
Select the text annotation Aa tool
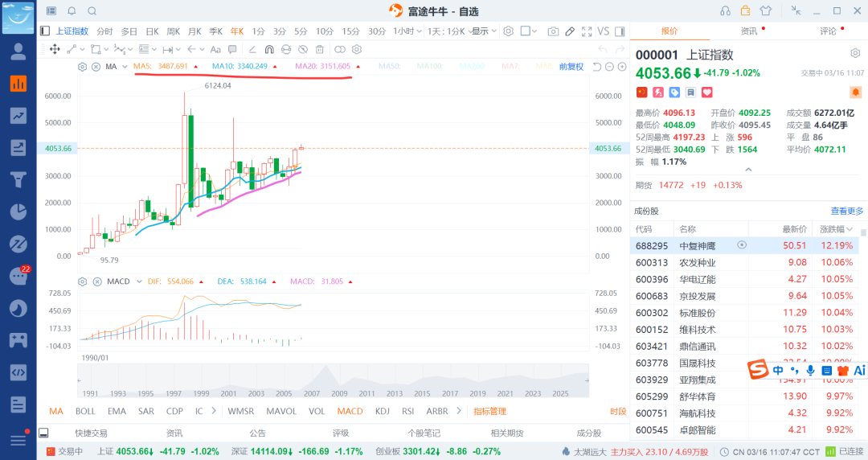click(216, 49)
